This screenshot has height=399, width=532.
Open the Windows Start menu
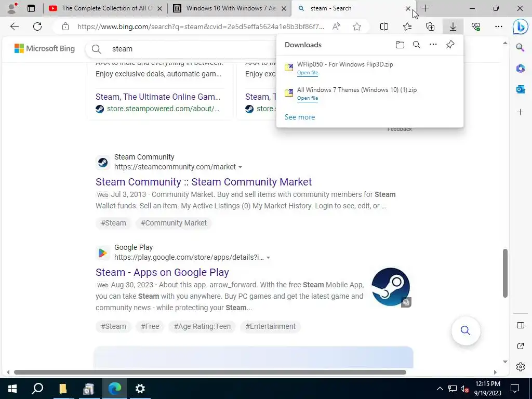coord(12,389)
